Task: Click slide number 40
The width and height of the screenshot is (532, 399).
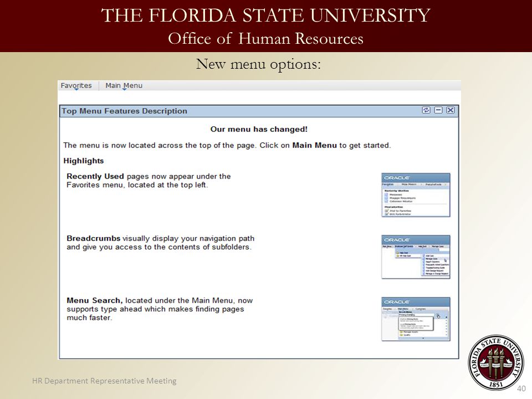Action: 521,388
